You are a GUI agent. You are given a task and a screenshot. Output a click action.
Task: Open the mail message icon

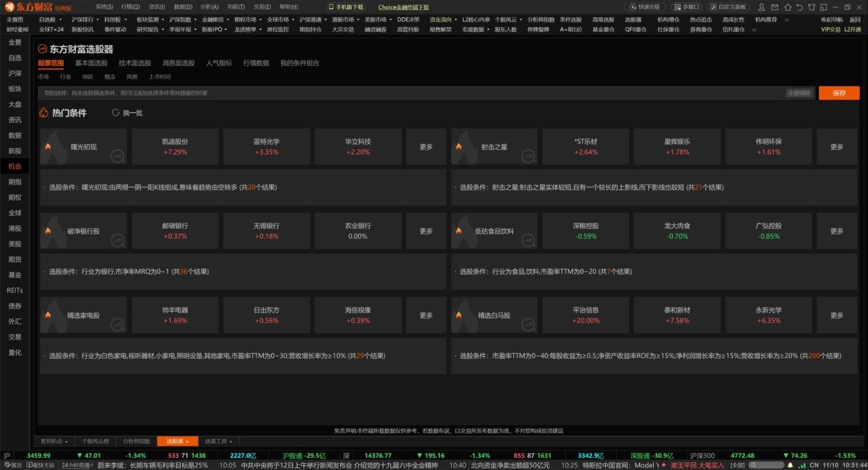tap(775, 7)
